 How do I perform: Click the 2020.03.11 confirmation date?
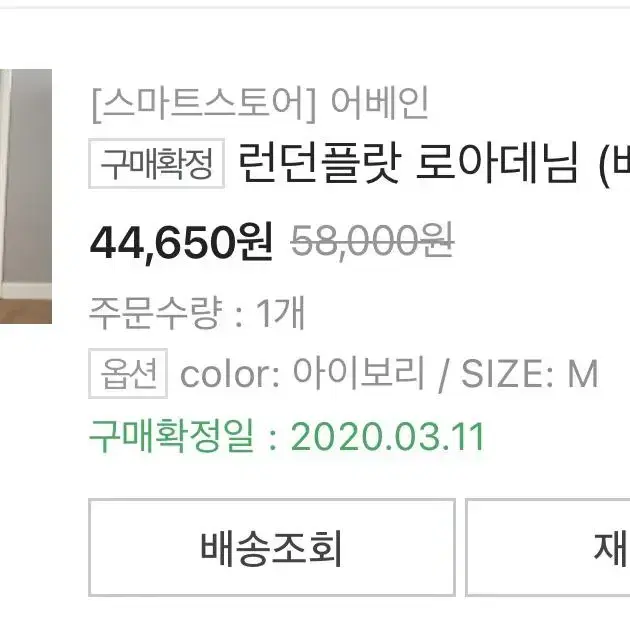coord(388,437)
